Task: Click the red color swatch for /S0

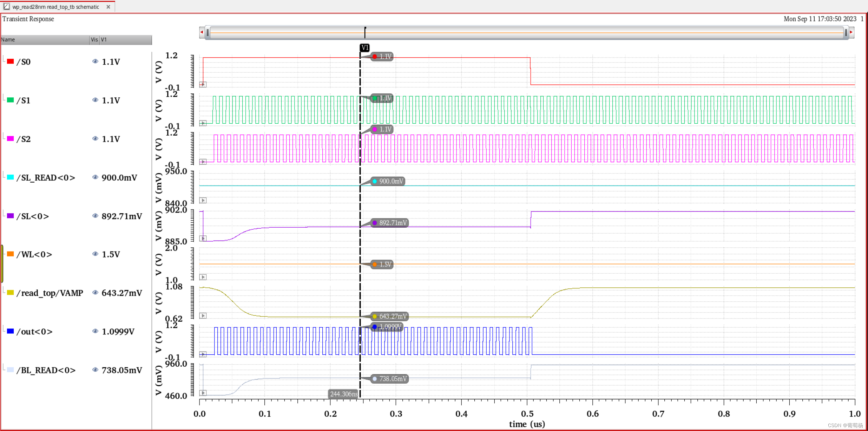Action: [x=11, y=61]
